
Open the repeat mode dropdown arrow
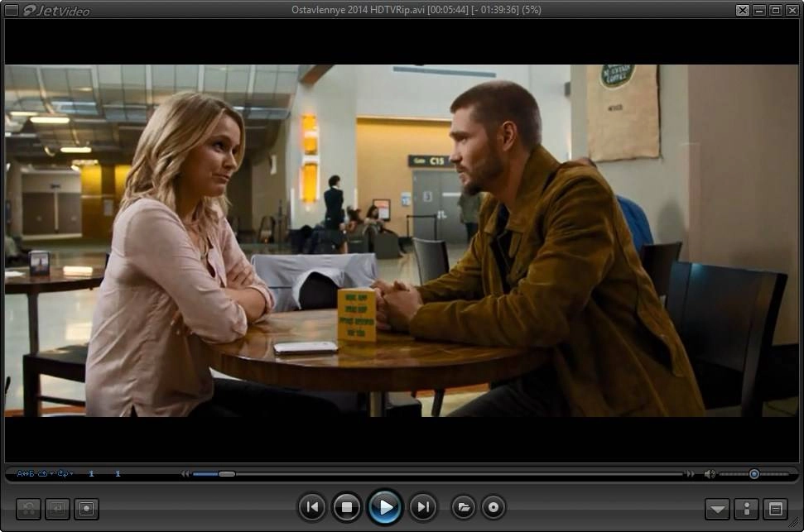52,473
